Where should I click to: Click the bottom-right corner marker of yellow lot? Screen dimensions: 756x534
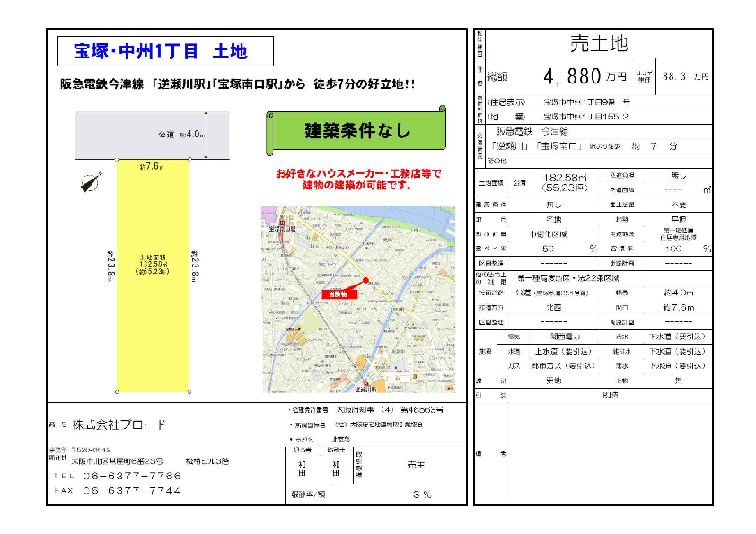click(x=189, y=392)
